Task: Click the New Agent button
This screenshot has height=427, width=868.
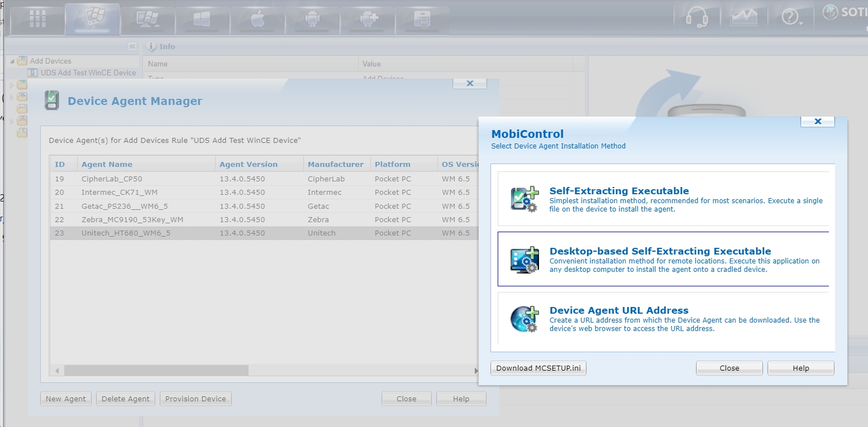Action: [x=66, y=399]
